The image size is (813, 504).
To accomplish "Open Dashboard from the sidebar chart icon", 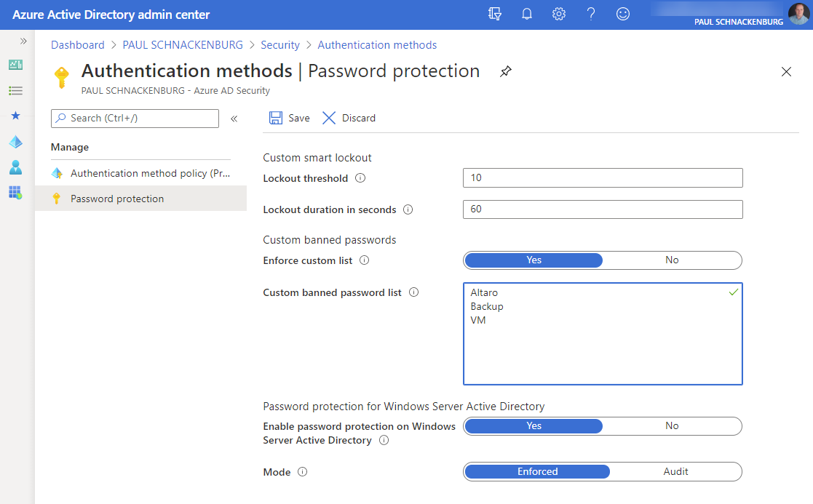I will pos(15,65).
